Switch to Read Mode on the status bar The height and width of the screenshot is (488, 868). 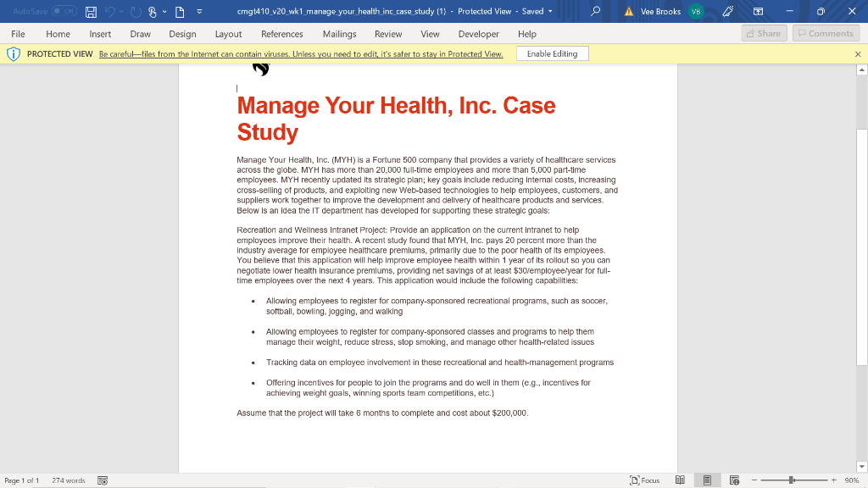(680, 480)
